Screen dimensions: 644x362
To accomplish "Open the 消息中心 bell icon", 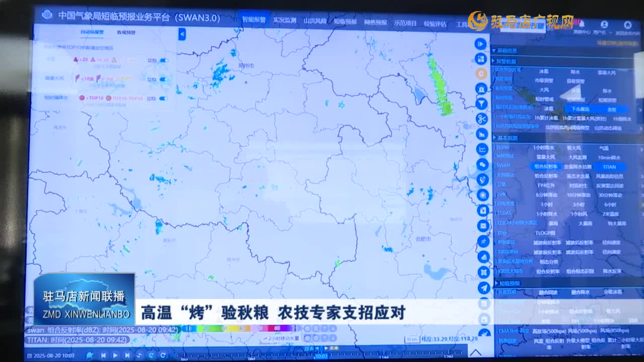I will click(582, 24).
